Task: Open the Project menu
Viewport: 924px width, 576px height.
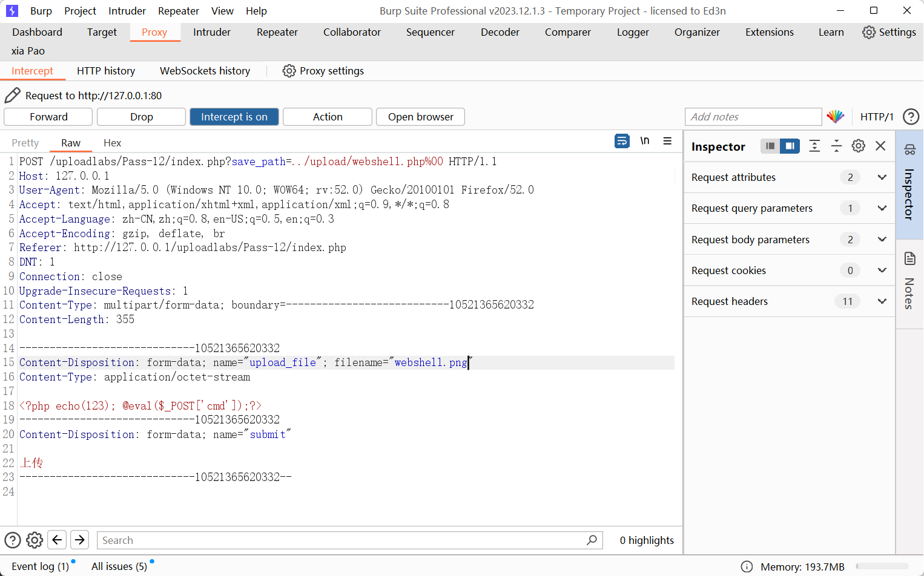Action: (81, 11)
